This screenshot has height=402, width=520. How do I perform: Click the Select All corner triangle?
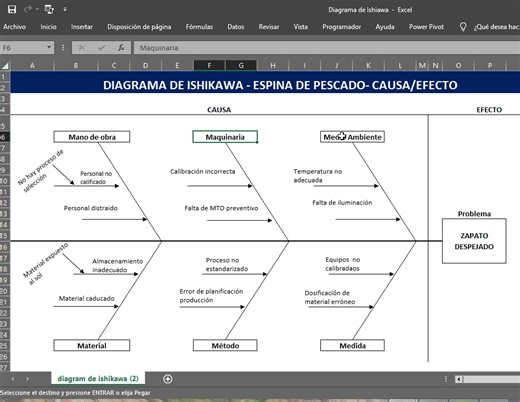coord(5,65)
